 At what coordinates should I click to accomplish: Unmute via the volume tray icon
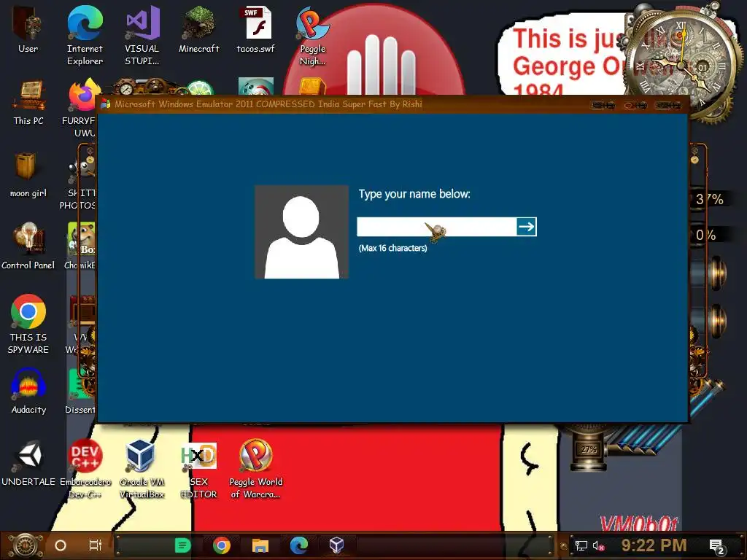point(599,545)
